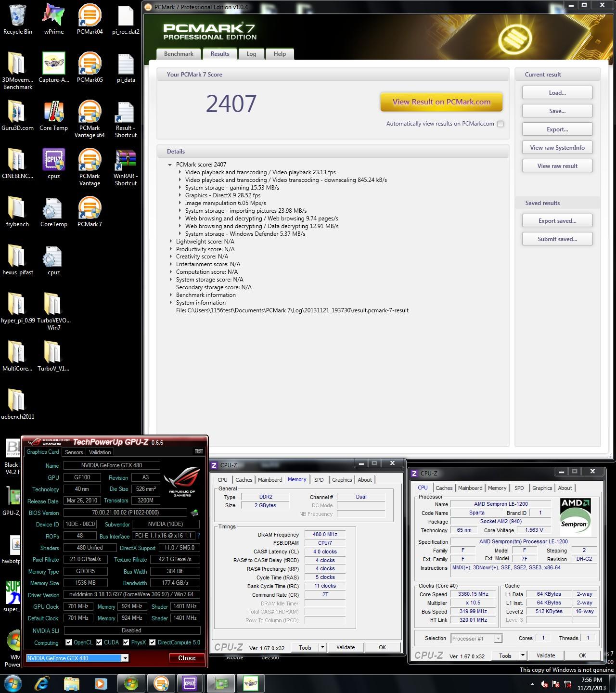Screen dimensions: 616x693
Task: Open the Capture-A... desktop icon
Action: tap(53, 67)
